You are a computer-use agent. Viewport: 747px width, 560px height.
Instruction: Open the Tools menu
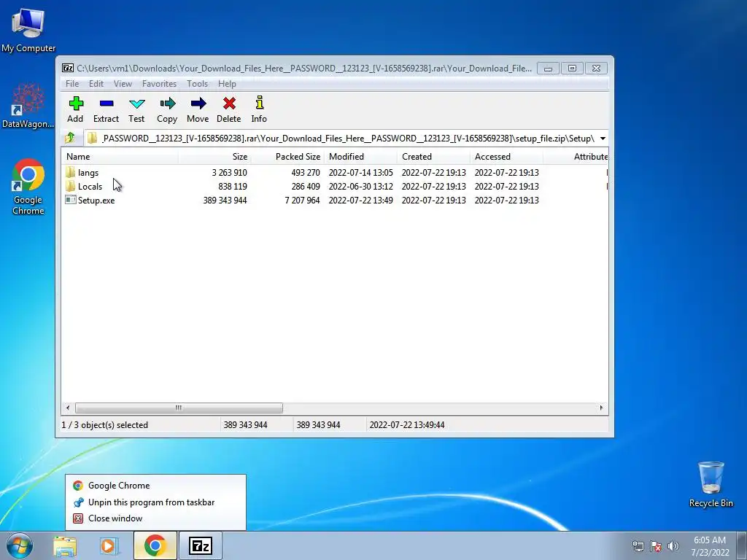(x=197, y=84)
